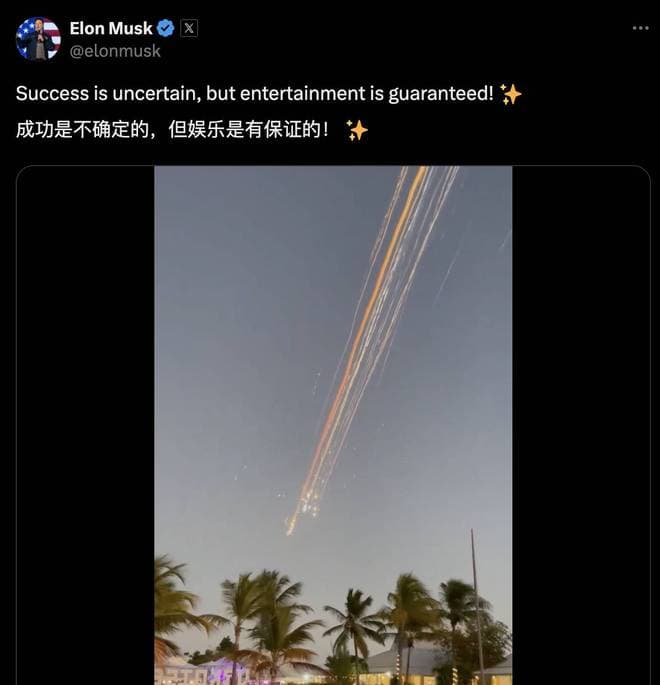
Task: Open the 'Elon Musk' display name link
Action: coord(111,28)
